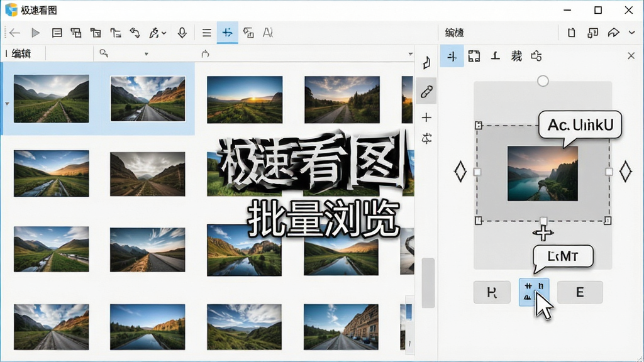The width and height of the screenshot is (644, 362).
Task: Collapse the triangle beside the selected thumbnail row
Action: (x=7, y=104)
